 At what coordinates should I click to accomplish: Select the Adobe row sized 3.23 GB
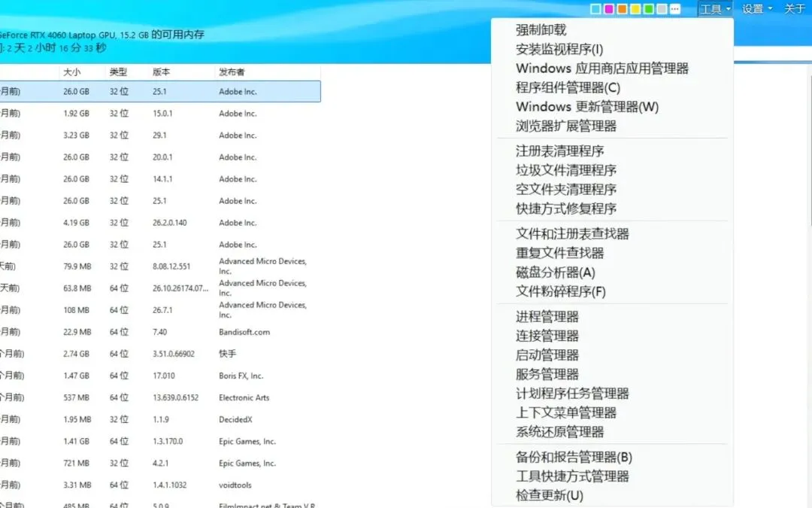pos(160,135)
